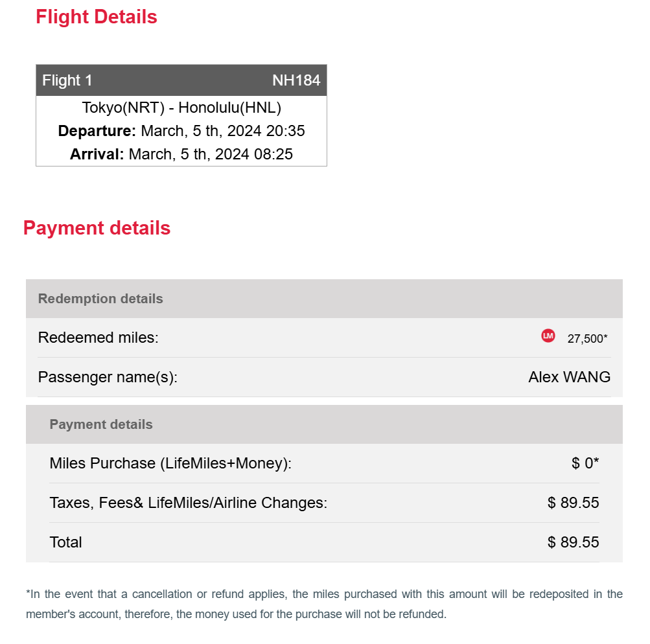The image size is (650, 644).
Task: Click the Redemption details section header
Action: (x=324, y=299)
